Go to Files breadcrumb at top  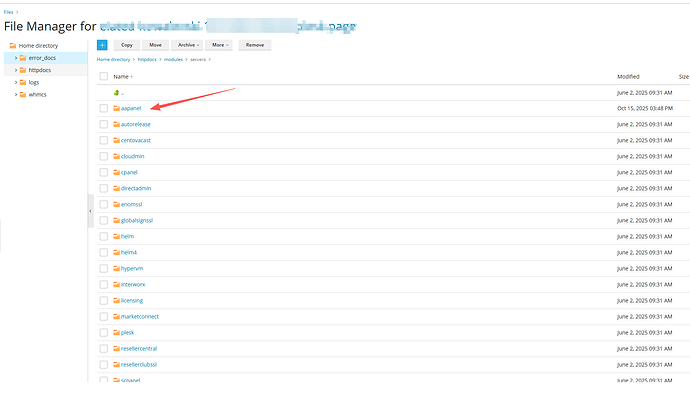pyautogui.click(x=8, y=12)
